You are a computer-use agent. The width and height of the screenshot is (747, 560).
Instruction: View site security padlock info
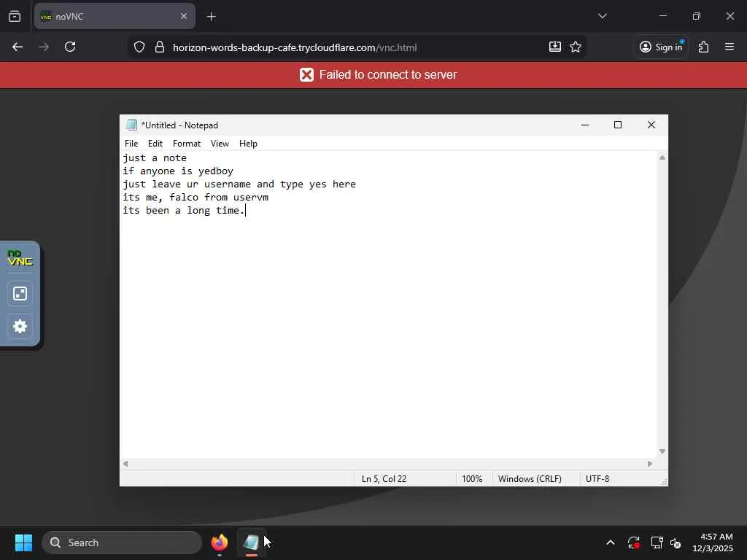tap(160, 47)
